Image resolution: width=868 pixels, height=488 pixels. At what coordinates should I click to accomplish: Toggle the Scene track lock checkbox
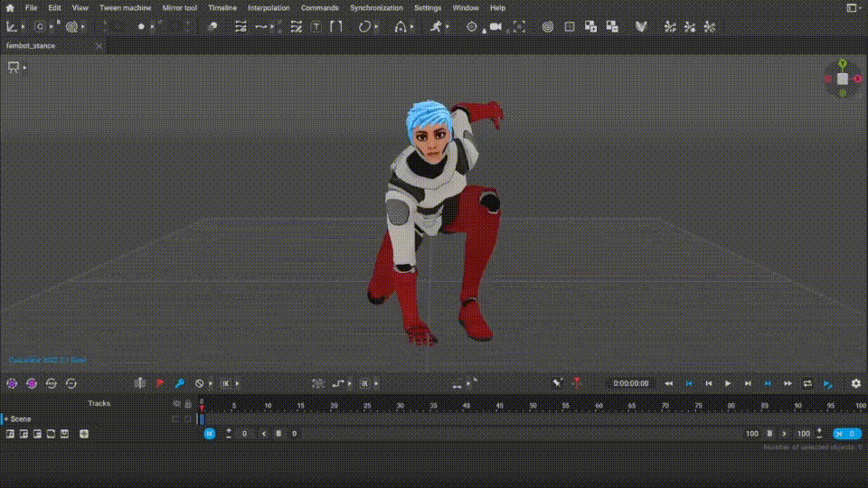point(187,419)
